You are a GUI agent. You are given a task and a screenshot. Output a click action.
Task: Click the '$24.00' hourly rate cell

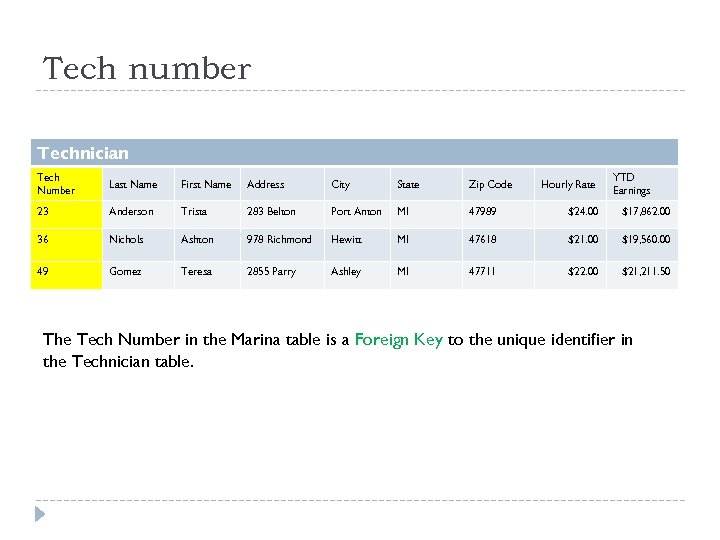point(582,211)
